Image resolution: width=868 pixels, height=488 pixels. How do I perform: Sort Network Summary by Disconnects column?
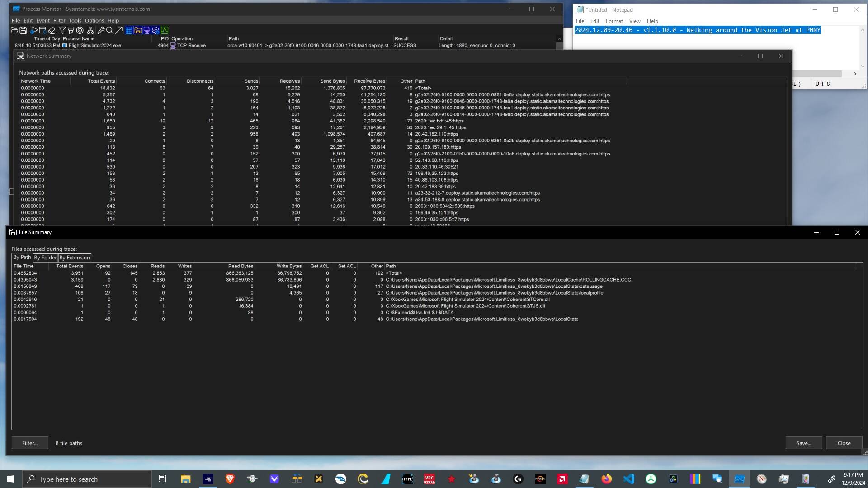(x=191, y=81)
